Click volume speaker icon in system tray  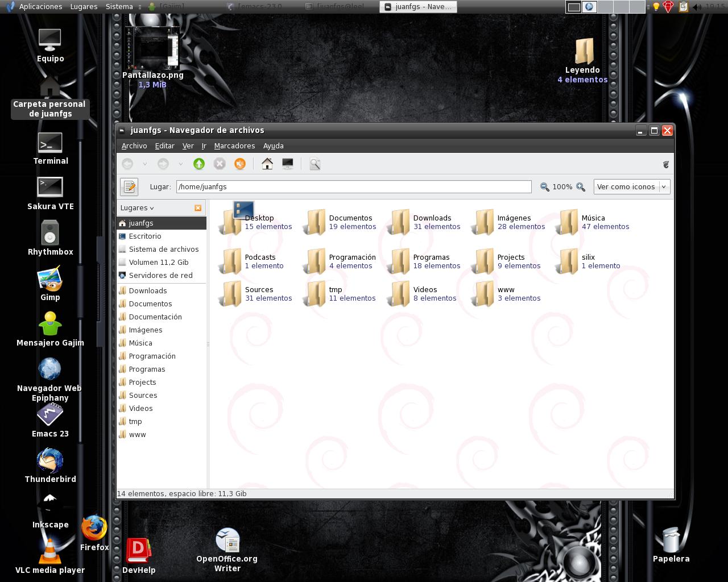click(x=697, y=7)
